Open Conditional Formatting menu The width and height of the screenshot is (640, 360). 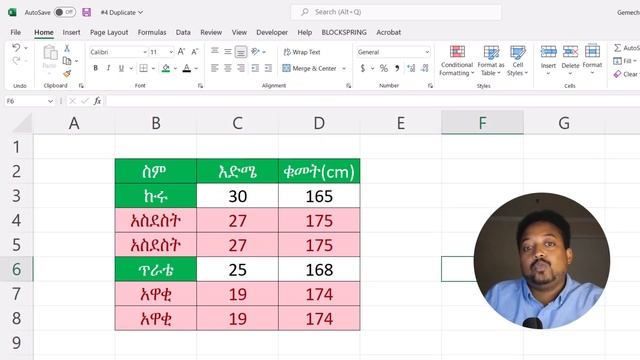[x=457, y=60]
